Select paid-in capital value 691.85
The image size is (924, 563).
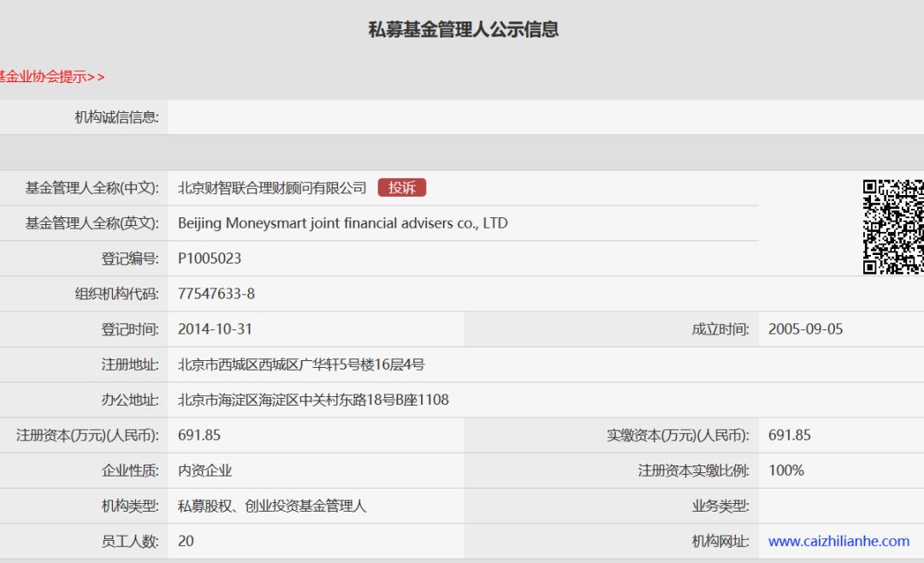790,435
